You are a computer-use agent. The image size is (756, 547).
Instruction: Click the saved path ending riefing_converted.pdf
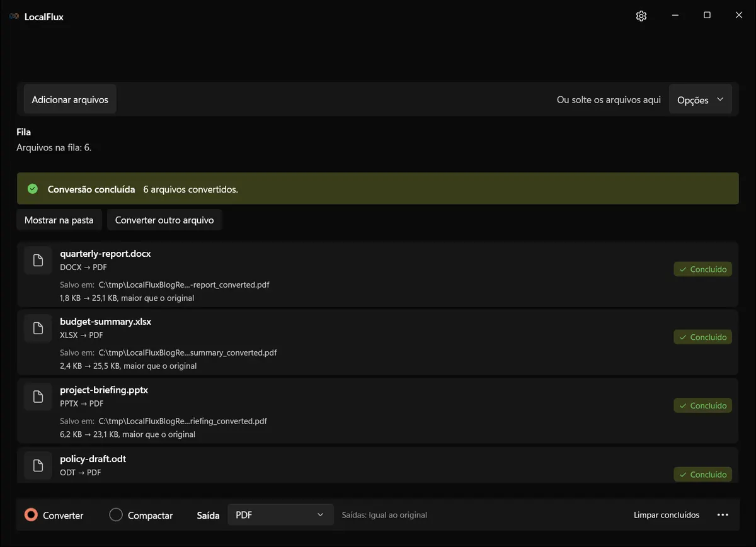[183, 421]
